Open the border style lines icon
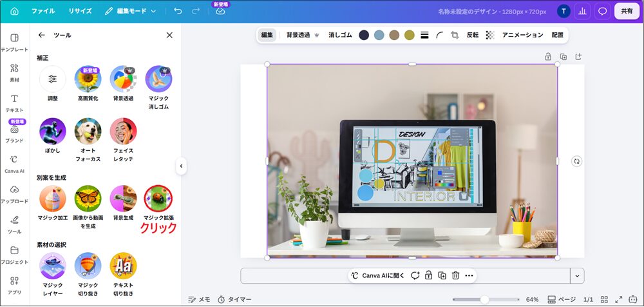 [424, 35]
